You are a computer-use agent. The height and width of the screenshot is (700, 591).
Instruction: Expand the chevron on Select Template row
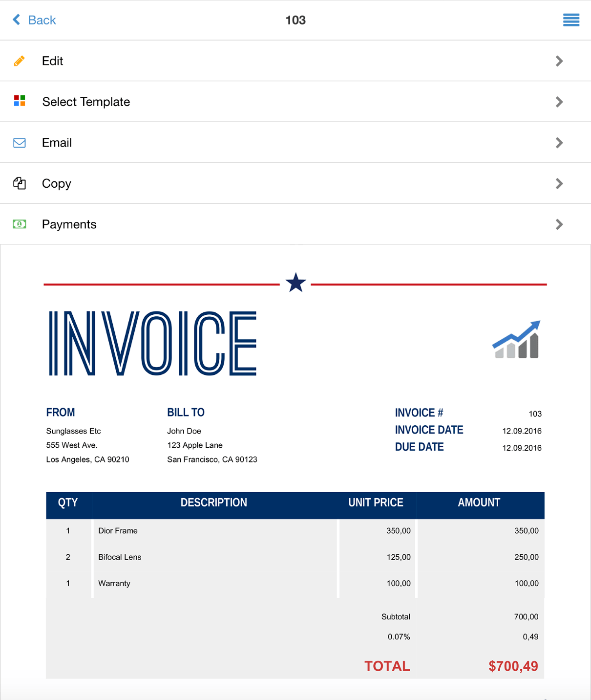tap(559, 102)
